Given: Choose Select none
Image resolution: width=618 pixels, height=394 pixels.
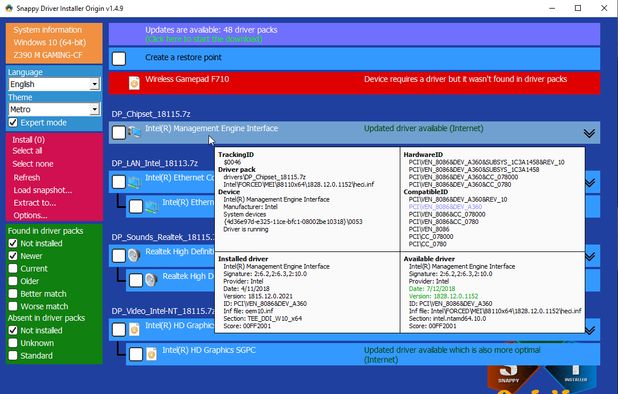Looking at the screenshot, I should point(33,164).
